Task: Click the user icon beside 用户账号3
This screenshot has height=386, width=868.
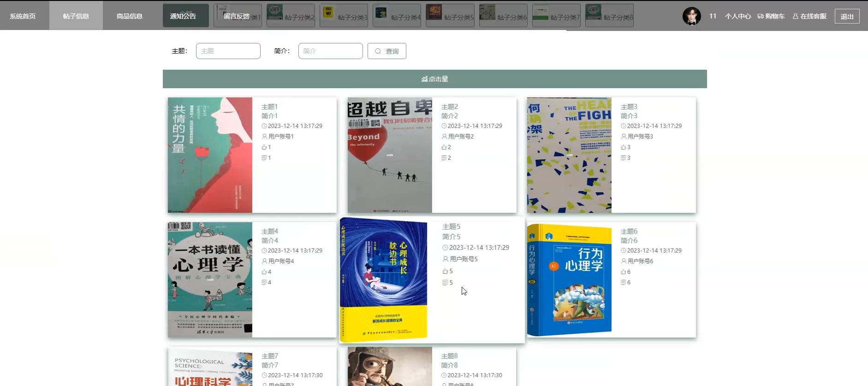Action: click(x=624, y=137)
